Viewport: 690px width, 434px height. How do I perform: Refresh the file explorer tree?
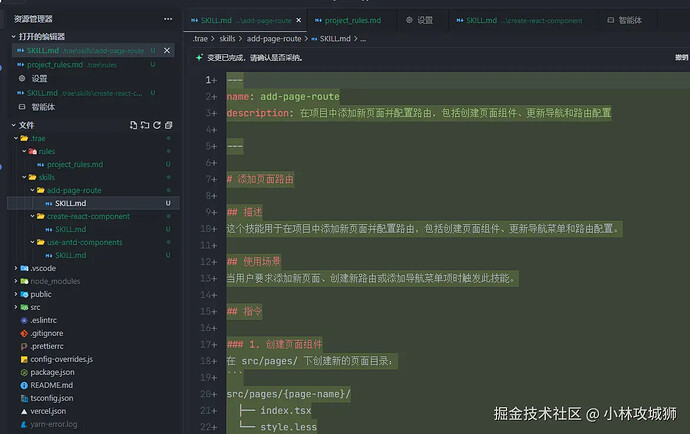point(156,125)
